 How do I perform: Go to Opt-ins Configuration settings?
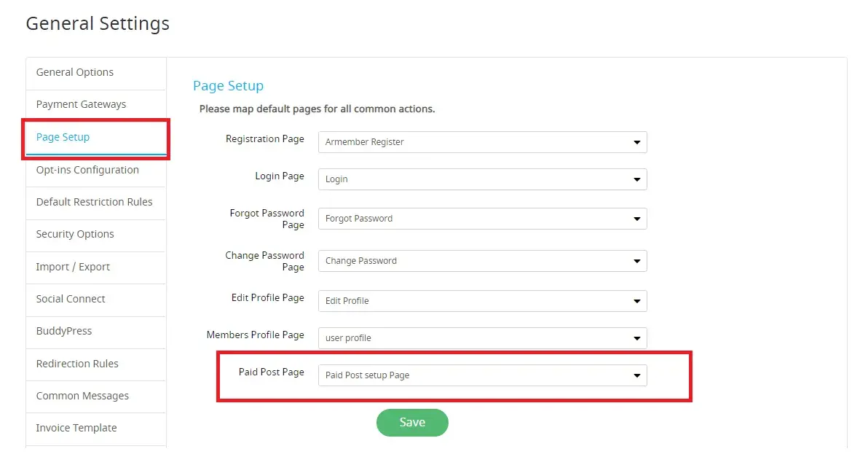coord(87,170)
